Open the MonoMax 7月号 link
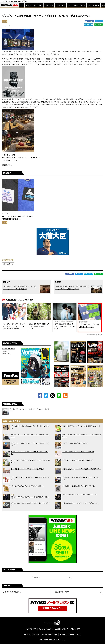 click(8, 349)
